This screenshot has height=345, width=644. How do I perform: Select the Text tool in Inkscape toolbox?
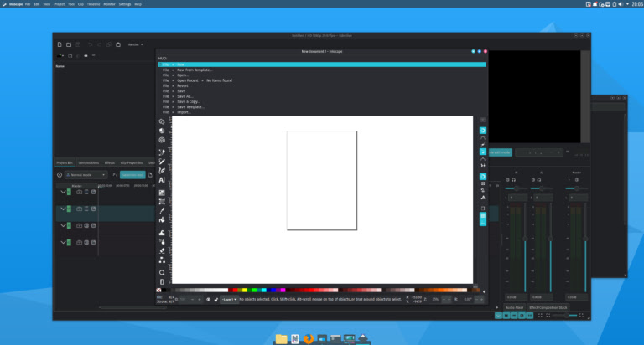click(x=162, y=180)
